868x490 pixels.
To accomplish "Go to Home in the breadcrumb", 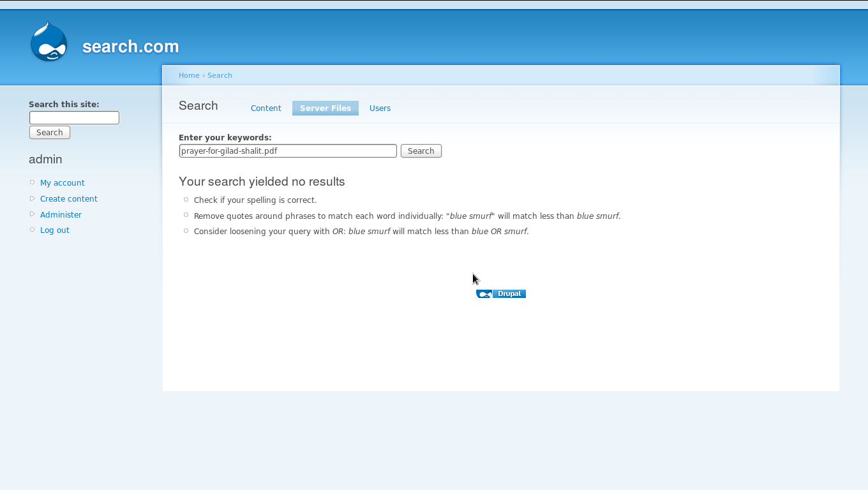I will click(x=189, y=75).
